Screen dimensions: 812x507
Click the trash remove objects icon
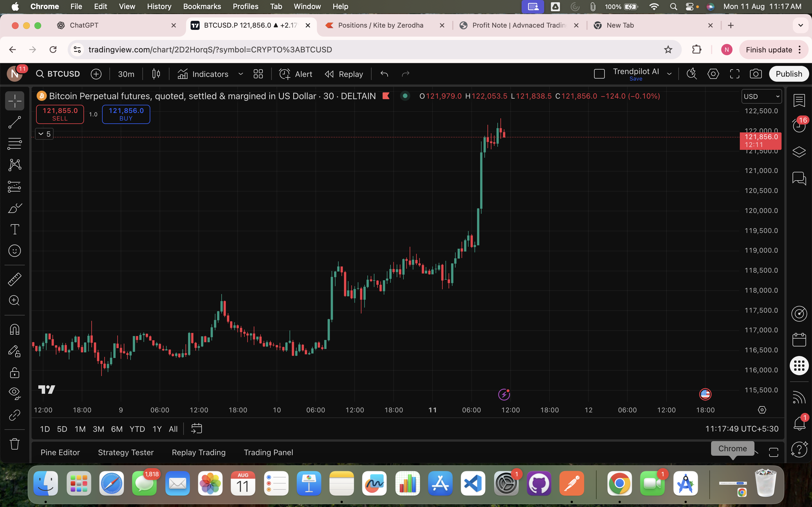coord(14,444)
